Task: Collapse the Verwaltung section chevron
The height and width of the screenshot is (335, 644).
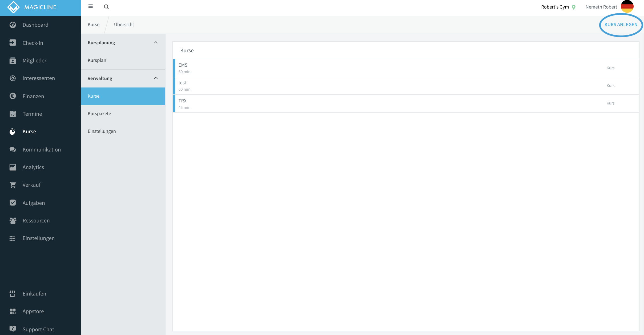Action: coord(156,78)
